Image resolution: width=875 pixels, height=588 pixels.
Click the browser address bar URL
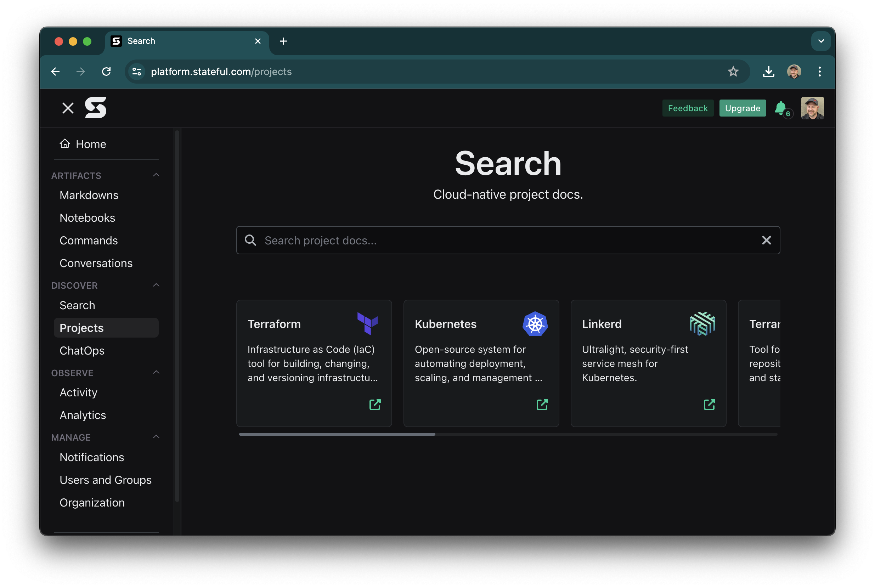[x=221, y=71]
